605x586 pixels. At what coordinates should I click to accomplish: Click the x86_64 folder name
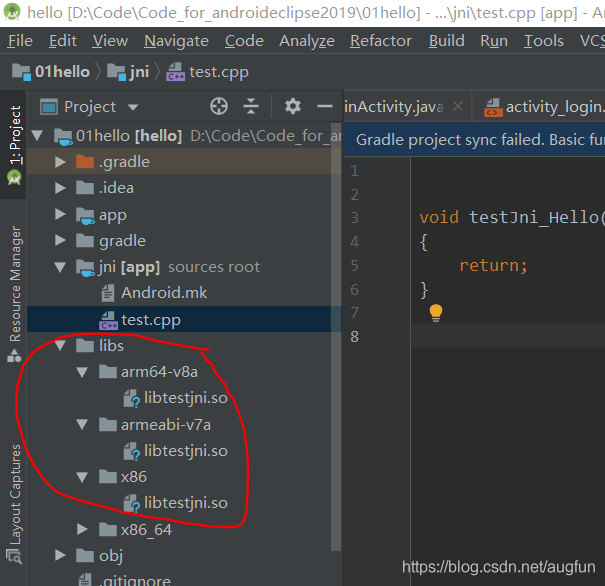[146, 530]
